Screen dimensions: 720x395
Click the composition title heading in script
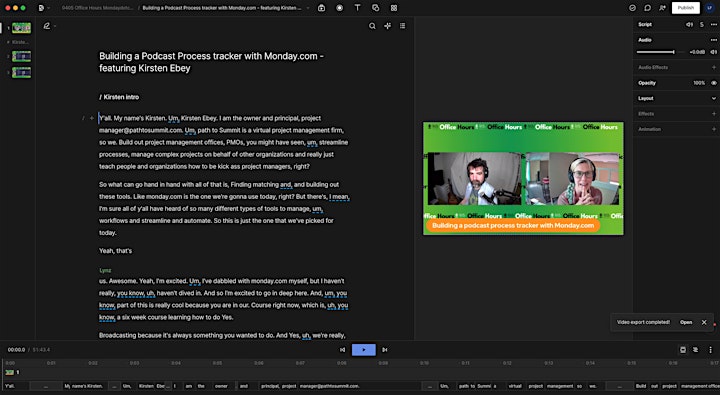point(211,62)
